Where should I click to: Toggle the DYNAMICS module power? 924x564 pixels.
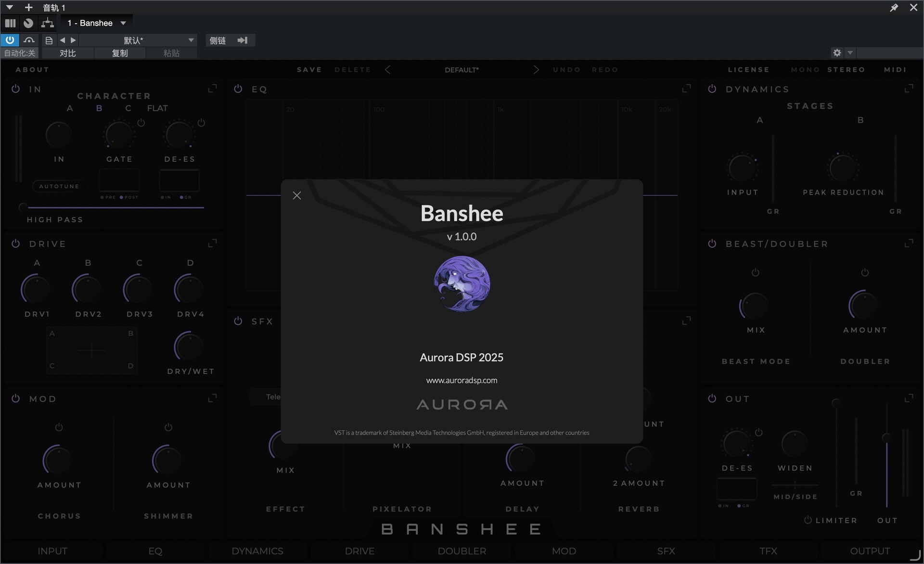point(712,89)
